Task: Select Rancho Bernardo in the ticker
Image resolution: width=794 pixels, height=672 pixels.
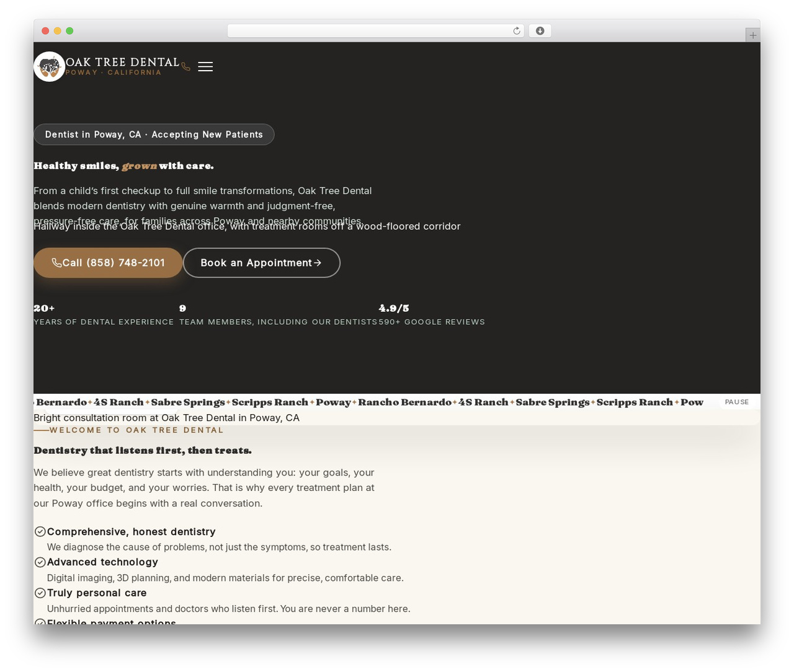Action: tap(404, 402)
